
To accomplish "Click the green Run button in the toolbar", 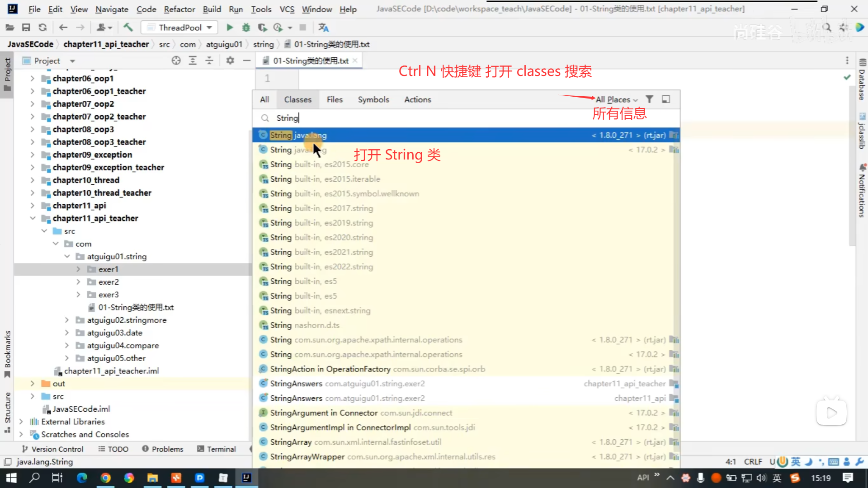I will tap(230, 28).
